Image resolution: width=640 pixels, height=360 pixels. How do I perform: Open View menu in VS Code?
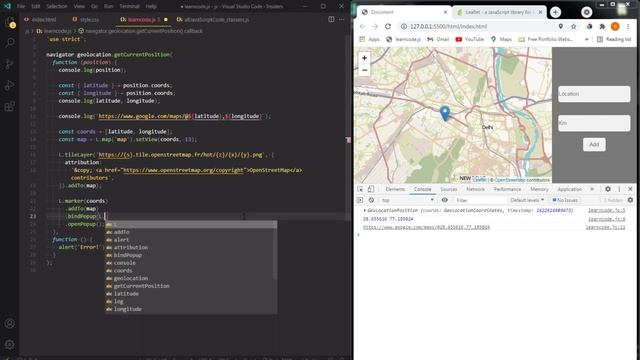pyautogui.click(x=79, y=6)
